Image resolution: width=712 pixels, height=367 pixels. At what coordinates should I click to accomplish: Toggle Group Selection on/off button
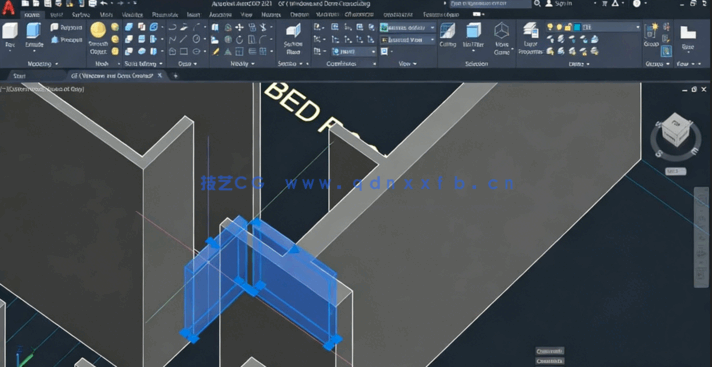[666, 51]
